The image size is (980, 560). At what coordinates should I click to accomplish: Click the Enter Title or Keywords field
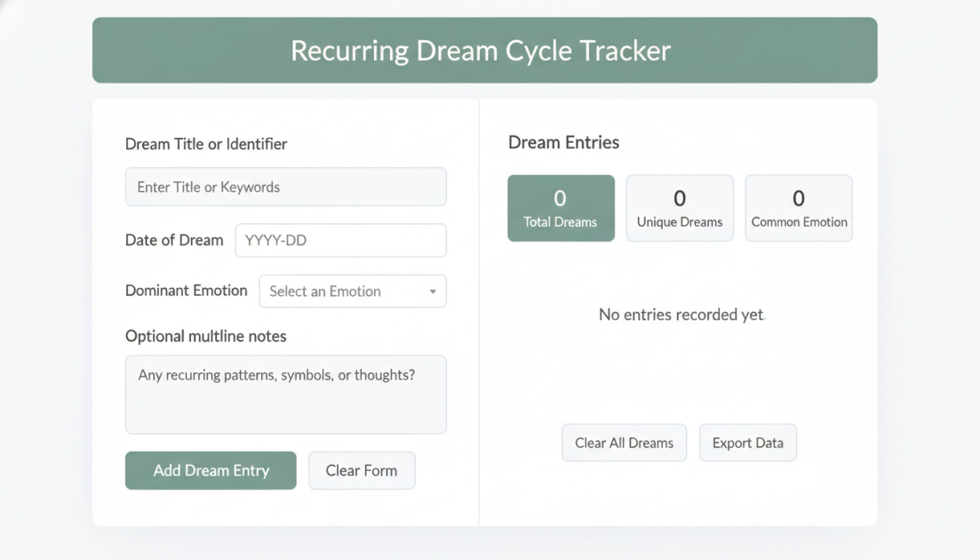click(285, 187)
